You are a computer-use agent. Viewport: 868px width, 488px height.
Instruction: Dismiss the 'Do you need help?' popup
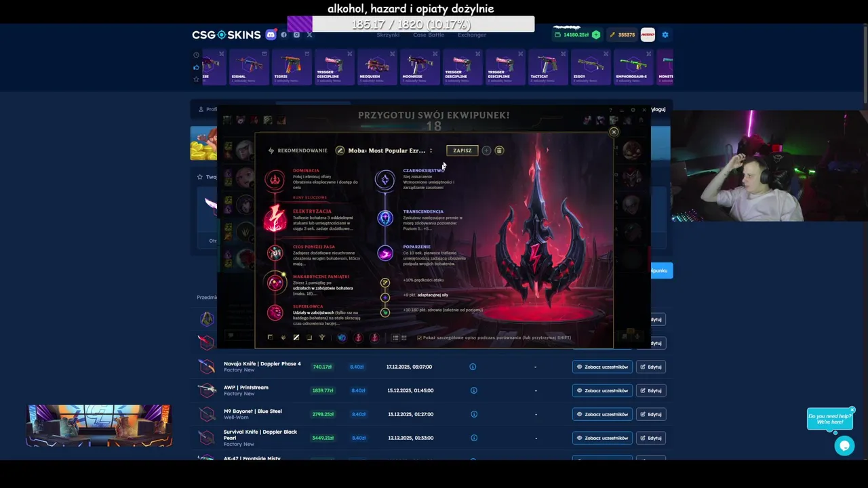click(x=852, y=410)
